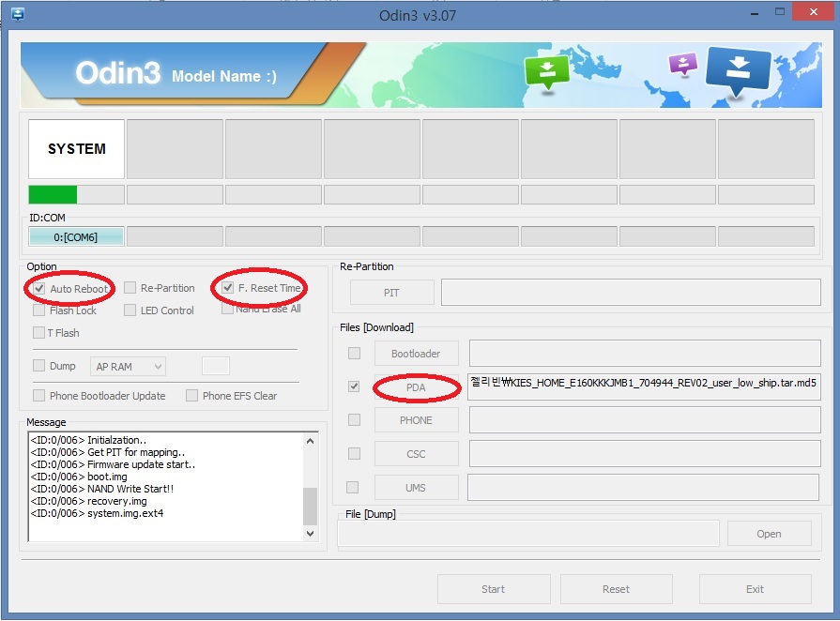Select the COM6 port ID box
This screenshot has height=621, width=840.
click(76, 236)
